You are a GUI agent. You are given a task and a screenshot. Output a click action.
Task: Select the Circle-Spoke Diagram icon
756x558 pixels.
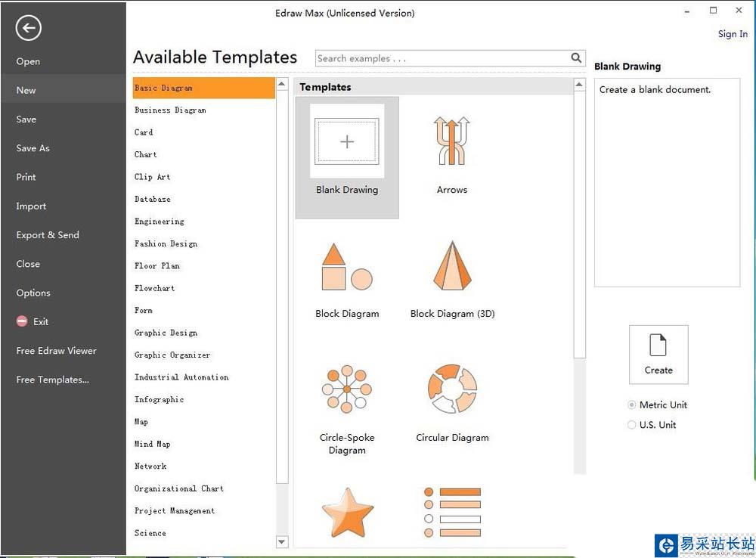[347, 389]
